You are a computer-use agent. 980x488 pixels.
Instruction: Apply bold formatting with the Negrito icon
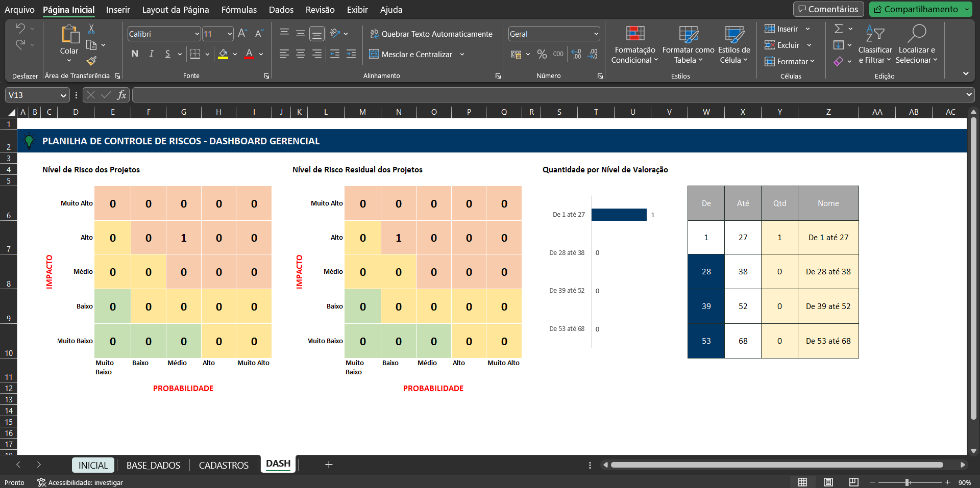[134, 54]
